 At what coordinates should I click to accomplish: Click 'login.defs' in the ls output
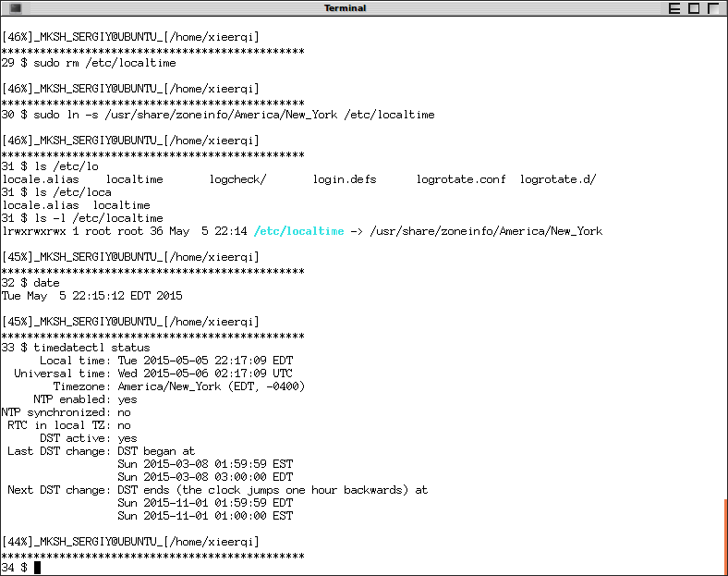point(345,179)
